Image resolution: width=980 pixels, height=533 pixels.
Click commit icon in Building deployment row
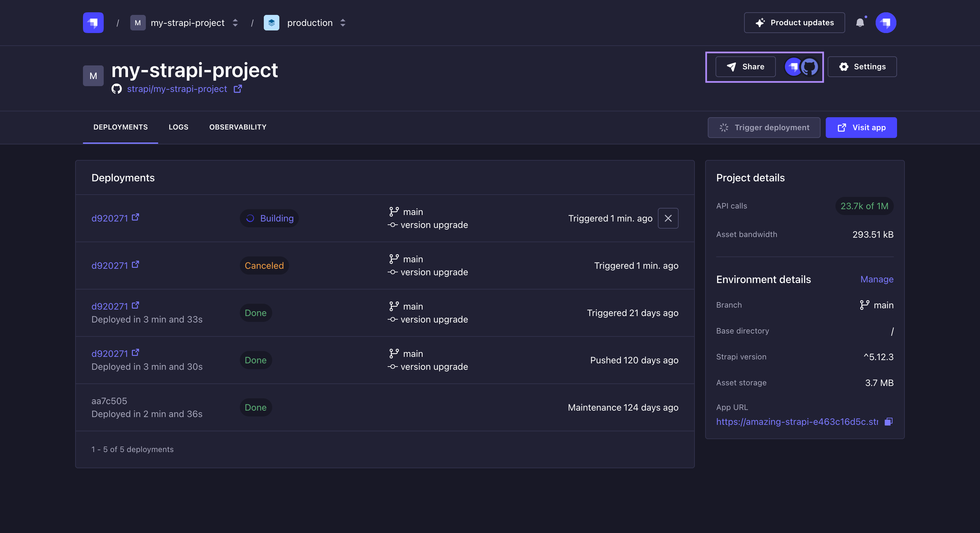(x=392, y=225)
